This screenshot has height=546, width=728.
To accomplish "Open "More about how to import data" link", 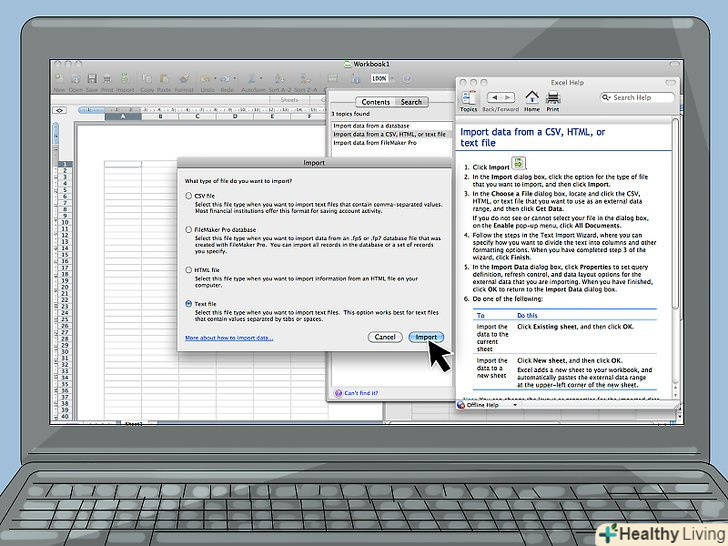I will pos(229,338).
